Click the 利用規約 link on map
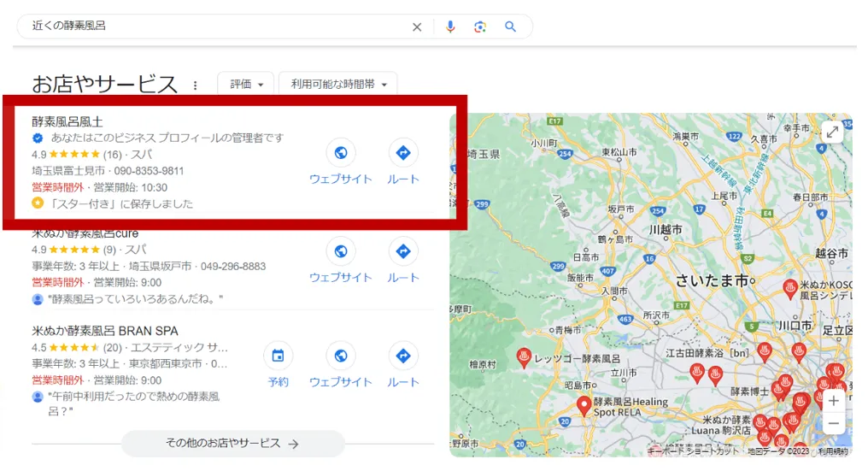Viewport: 868px width, 471px height. coord(833,451)
